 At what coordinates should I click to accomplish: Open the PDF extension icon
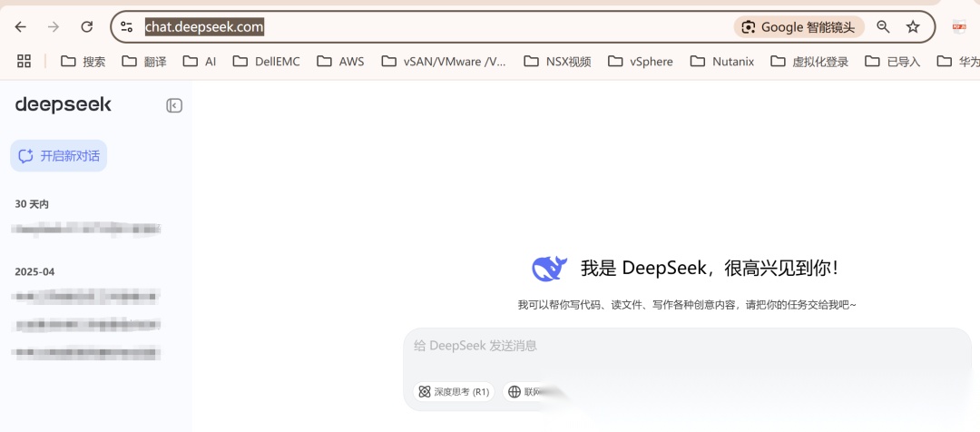tap(959, 27)
